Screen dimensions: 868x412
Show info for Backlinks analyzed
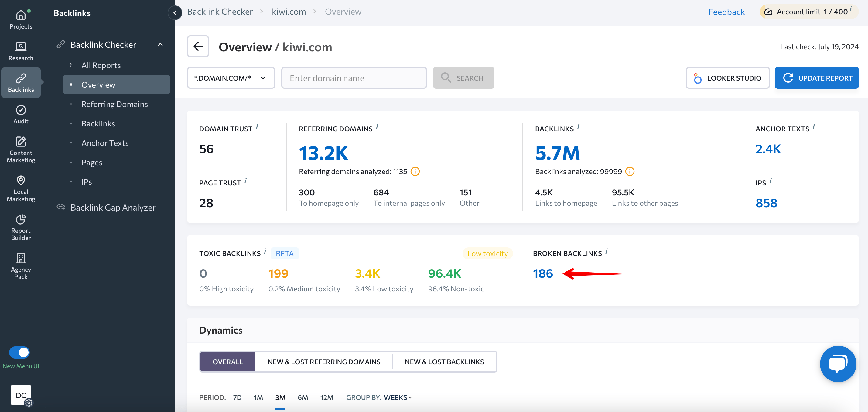tap(629, 172)
